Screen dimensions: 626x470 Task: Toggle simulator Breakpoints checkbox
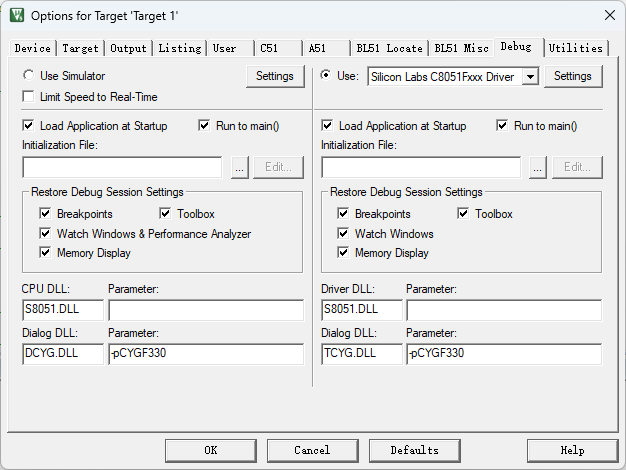[45, 213]
